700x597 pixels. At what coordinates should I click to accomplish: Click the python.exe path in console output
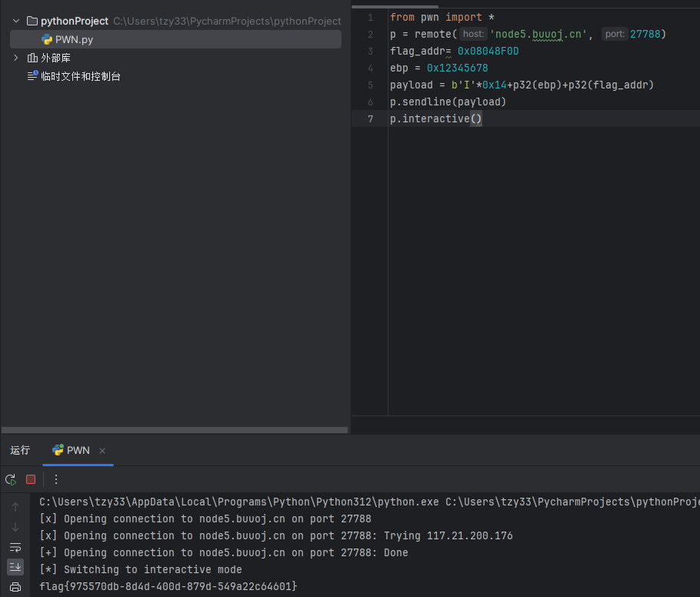point(238,502)
